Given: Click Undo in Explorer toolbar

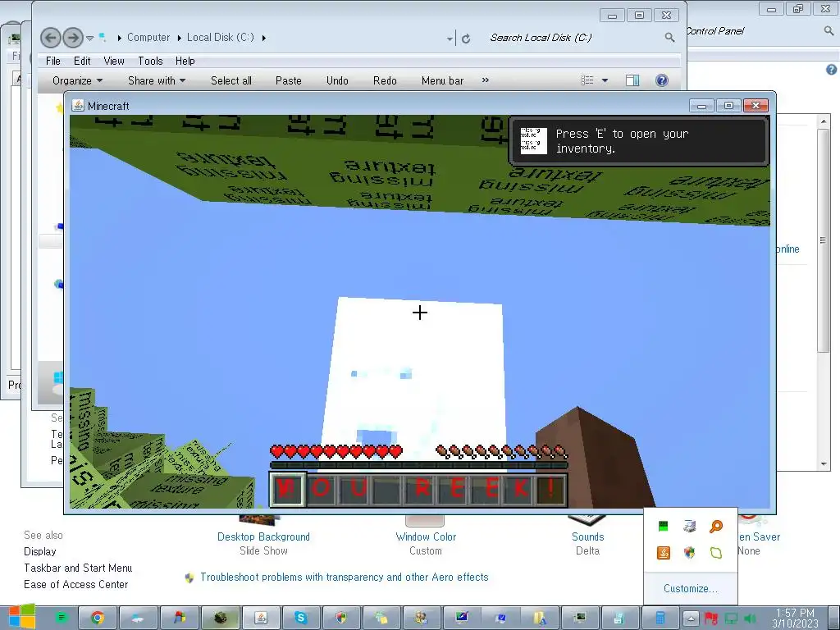Looking at the screenshot, I should click(337, 80).
